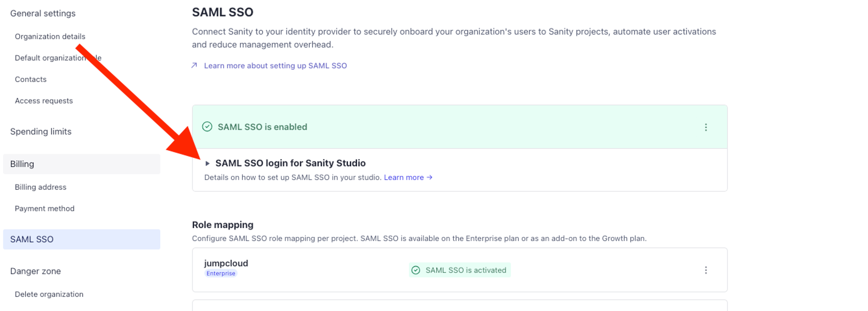Screen dimensions: 868x311
Task: Select SAML SSO sidebar item
Action: 32,239
